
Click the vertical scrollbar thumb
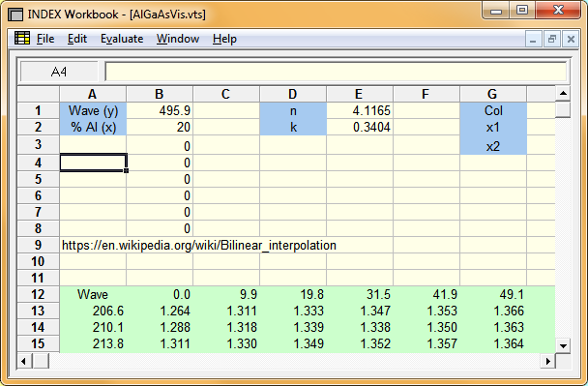click(x=563, y=109)
